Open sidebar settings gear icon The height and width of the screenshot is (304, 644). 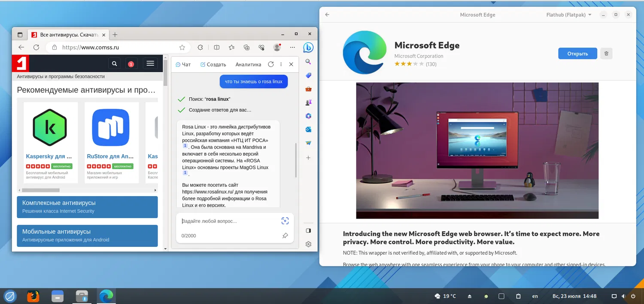(x=308, y=244)
